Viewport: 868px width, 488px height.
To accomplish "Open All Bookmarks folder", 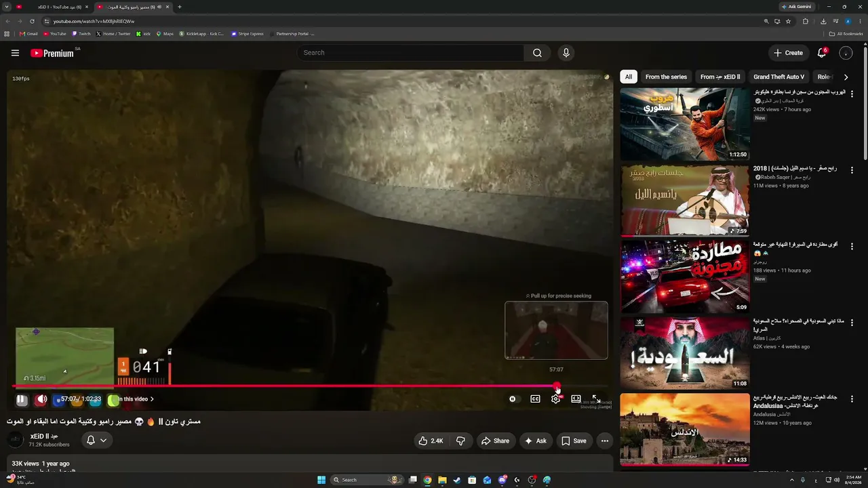I will [x=846, y=34].
